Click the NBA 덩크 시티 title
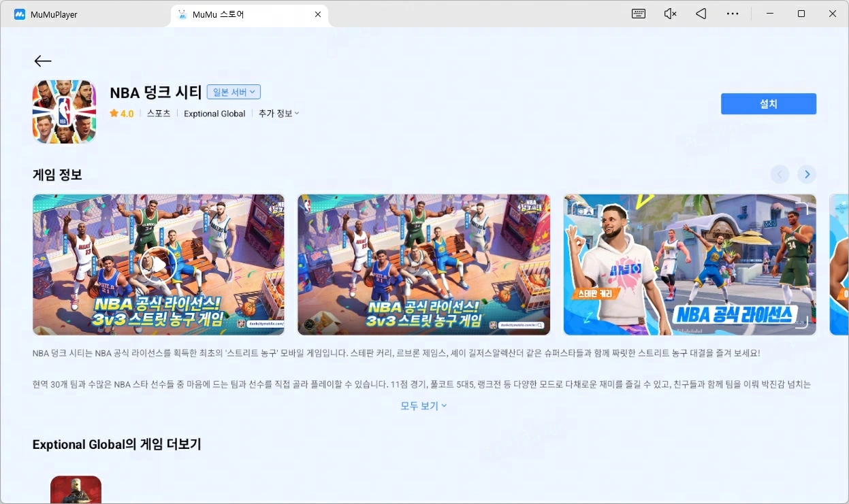This screenshot has width=849, height=504. (x=156, y=92)
